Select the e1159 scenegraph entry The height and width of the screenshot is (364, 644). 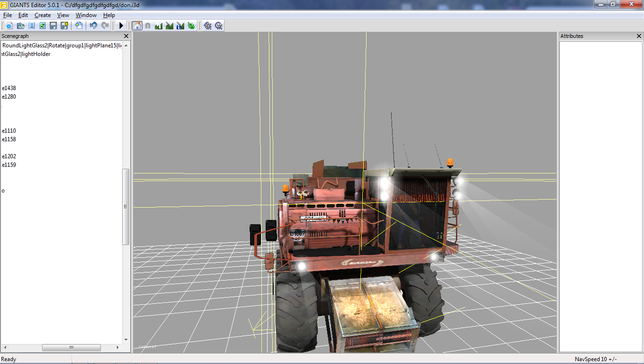pos(9,165)
